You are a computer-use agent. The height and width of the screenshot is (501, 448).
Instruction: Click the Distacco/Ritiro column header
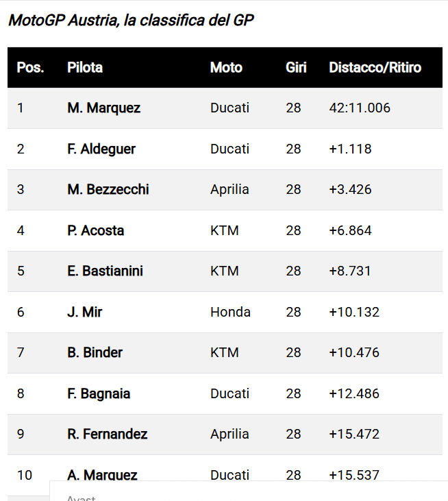pos(375,67)
